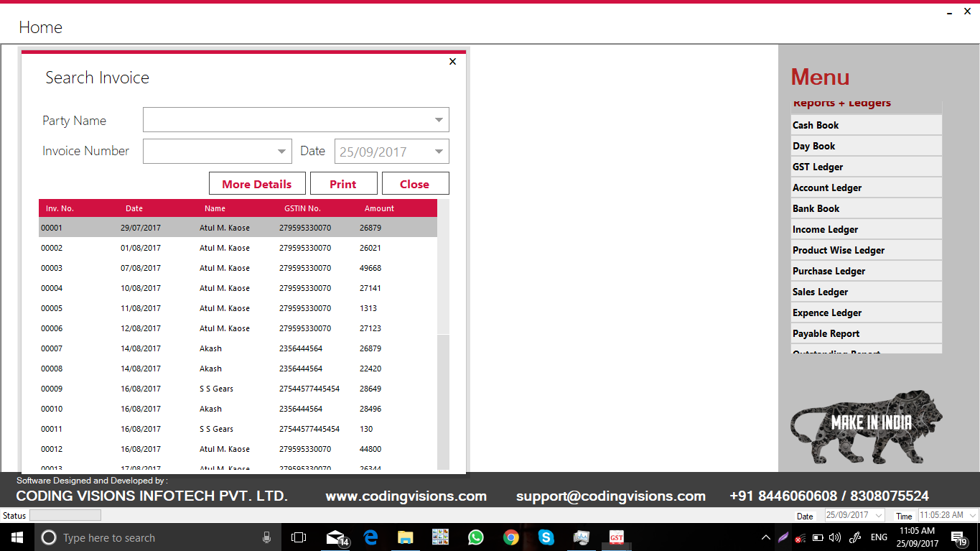Open the GST application from the taskbar

pos(616,537)
